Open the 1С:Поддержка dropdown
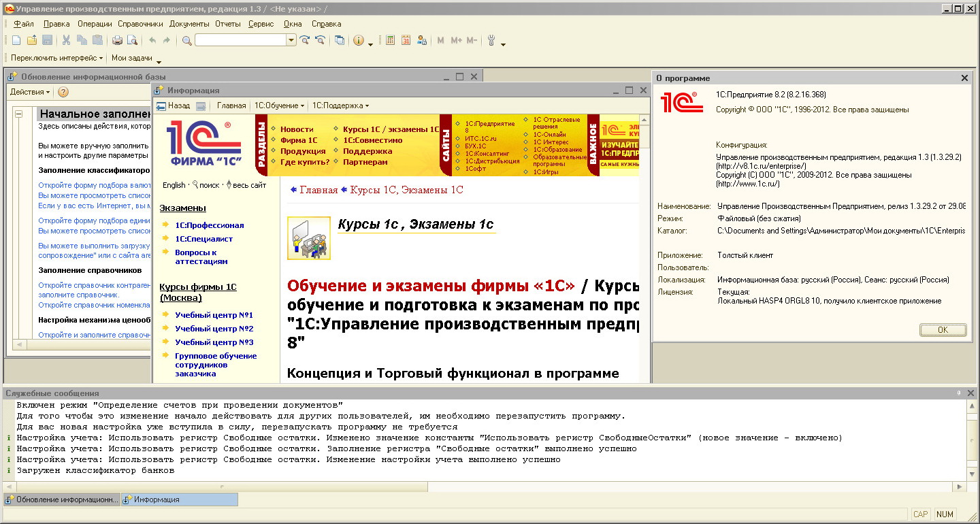980x524 pixels. (340, 105)
